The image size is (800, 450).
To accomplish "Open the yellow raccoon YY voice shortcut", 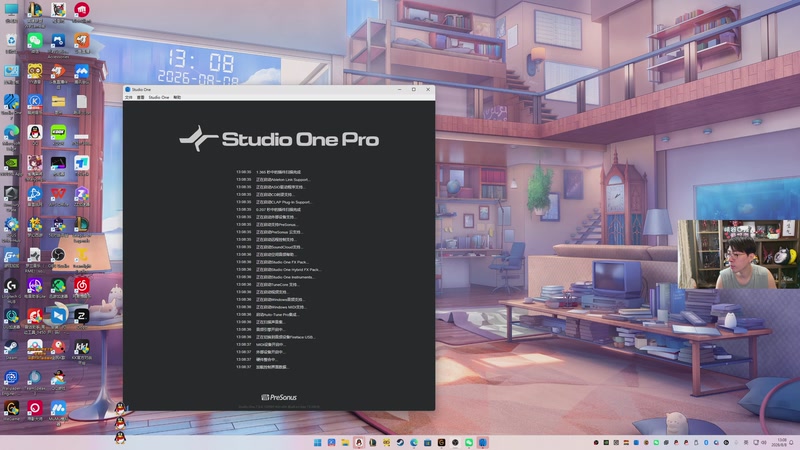I will click(35, 71).
